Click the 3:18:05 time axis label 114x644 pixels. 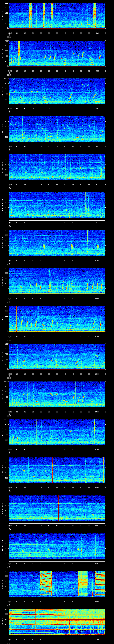click(9, 601)
